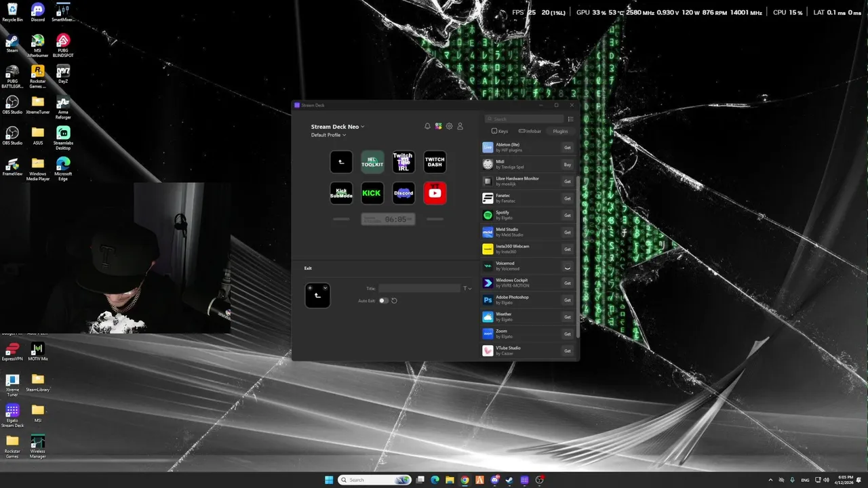Select the Twitch Dash key
Viewport: 868px width, 488px height.
point(435,162)
